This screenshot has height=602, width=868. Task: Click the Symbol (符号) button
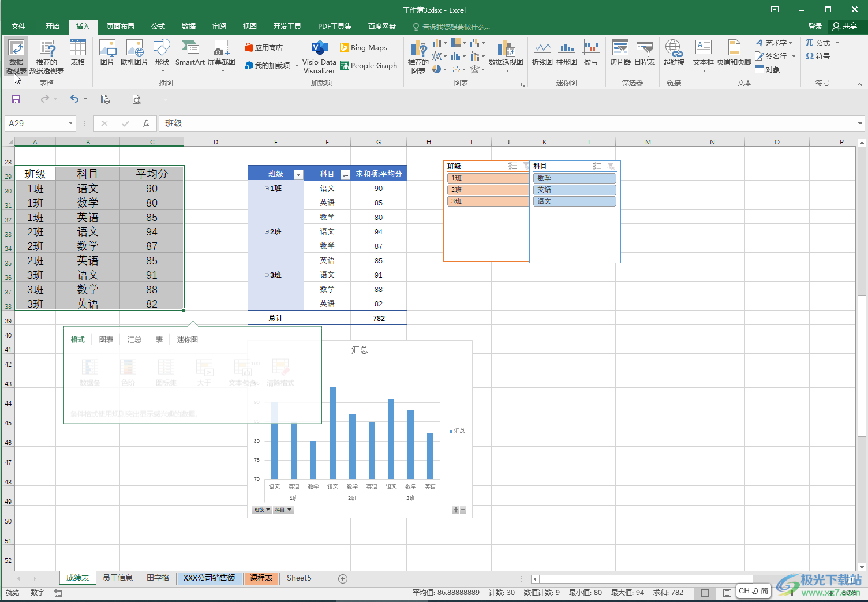click(818, 57)
